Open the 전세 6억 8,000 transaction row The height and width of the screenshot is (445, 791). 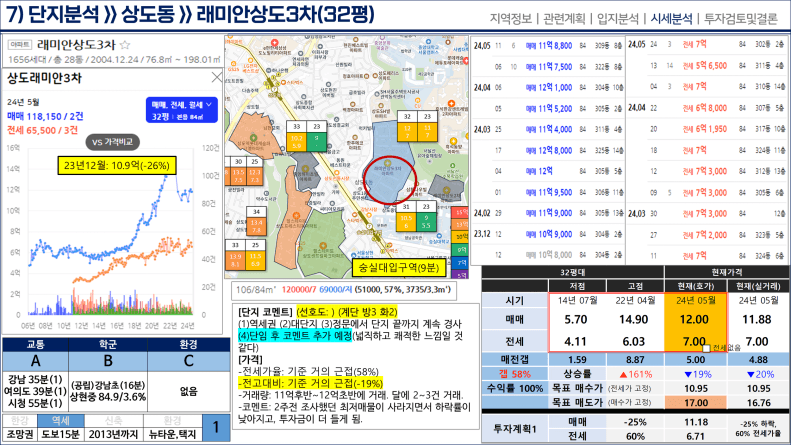pyautogui.click(x=707, y=108)
